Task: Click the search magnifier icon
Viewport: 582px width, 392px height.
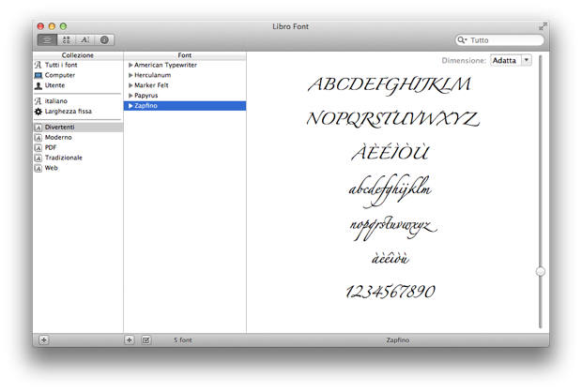Action: 464,40
